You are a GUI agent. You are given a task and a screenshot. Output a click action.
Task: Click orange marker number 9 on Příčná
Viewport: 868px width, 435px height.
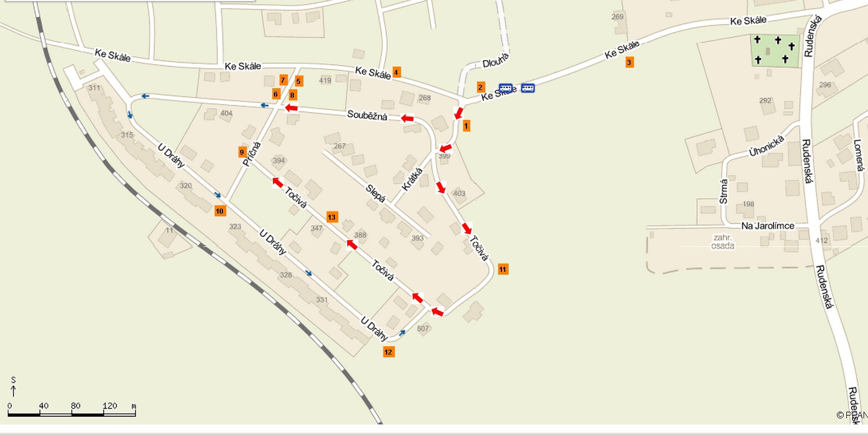click(242, 151)
